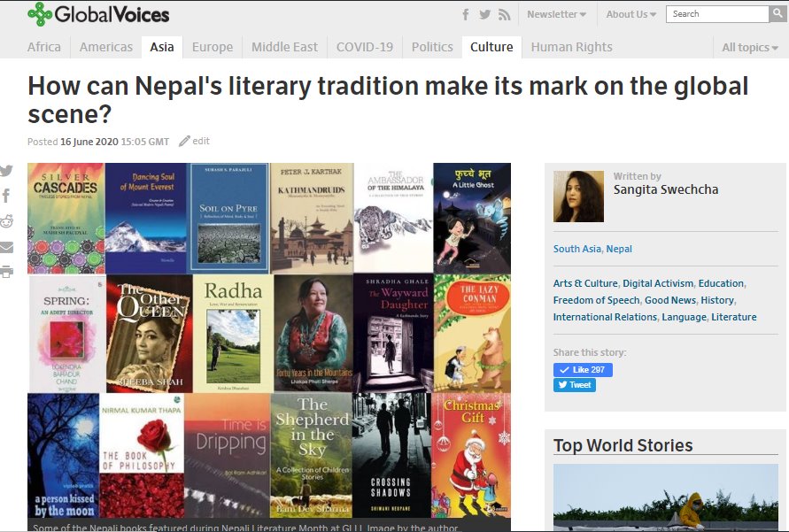
Task: Open the International Relations topic
Action: 605,317
